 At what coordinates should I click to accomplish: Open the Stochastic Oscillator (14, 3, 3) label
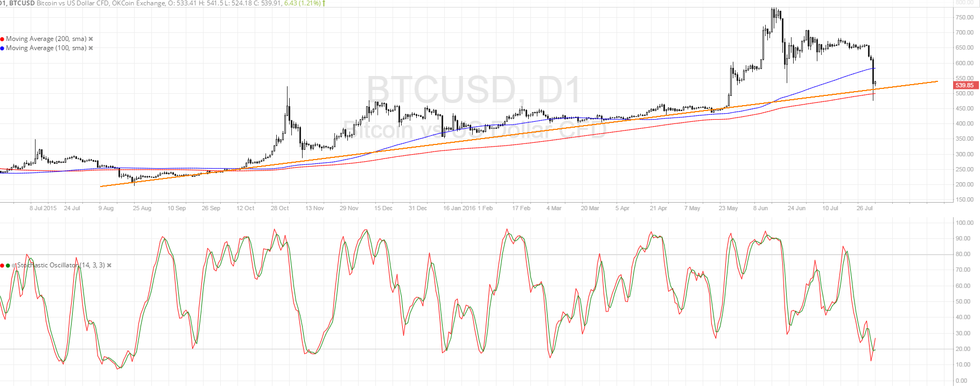[x=61, y=265]
